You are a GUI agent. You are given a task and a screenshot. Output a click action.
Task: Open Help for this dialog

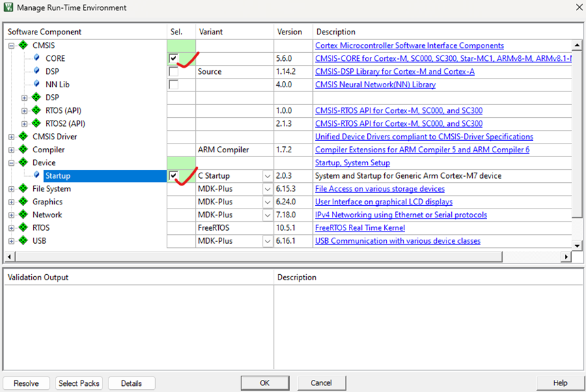pos(560,383)
